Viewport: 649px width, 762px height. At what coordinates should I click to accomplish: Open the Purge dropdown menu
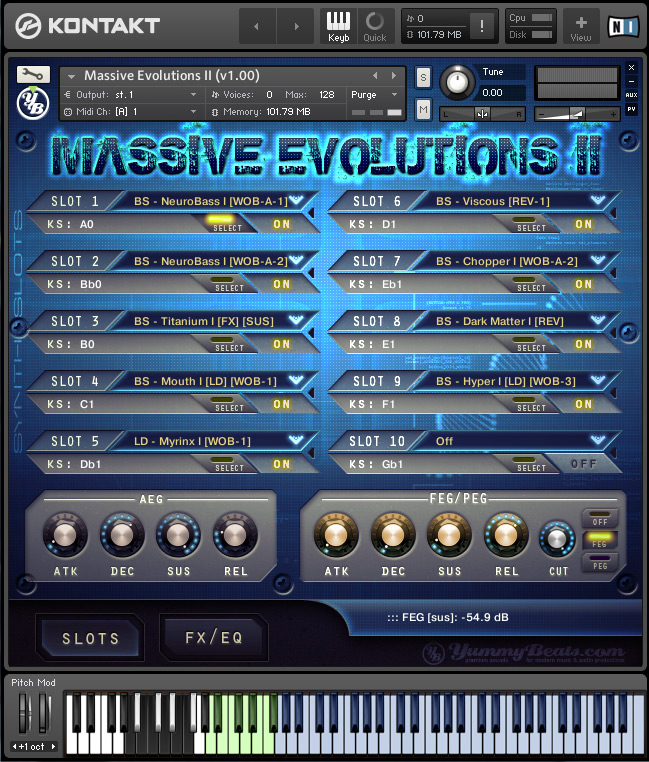[x=374, y=95]
